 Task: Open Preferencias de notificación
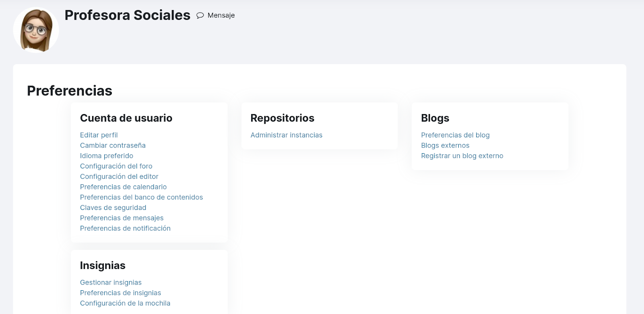125,228
